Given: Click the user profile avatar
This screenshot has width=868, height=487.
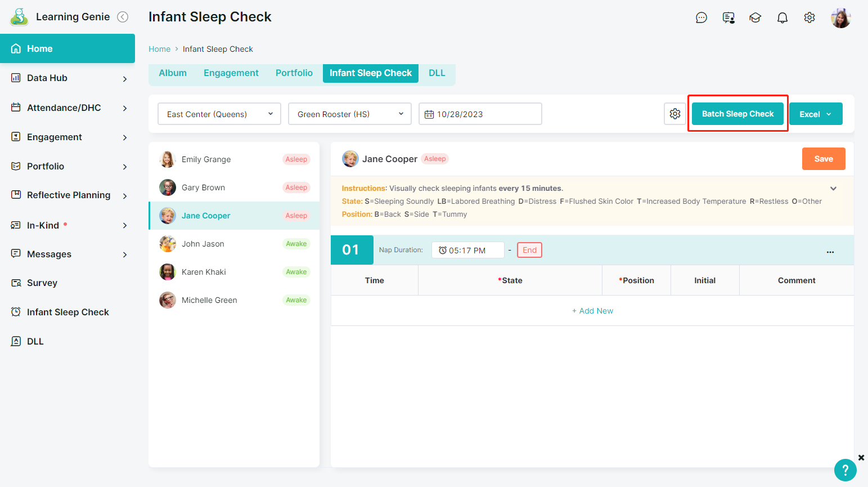Looking at the screenshot, I should (840, 18).
